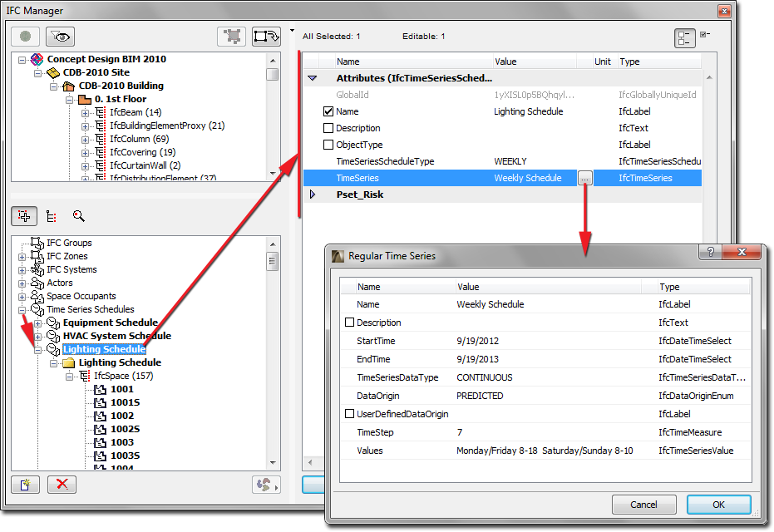Screen dimensions: 774x532
Task: Click the TimeStep value 7
Action: (x=460, y=432)
